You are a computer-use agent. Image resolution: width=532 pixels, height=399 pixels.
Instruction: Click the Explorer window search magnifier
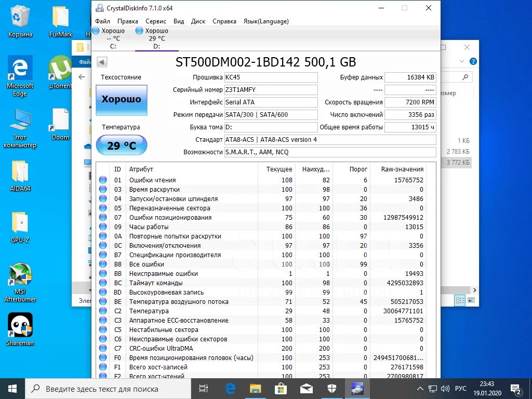tap(465, 77)
